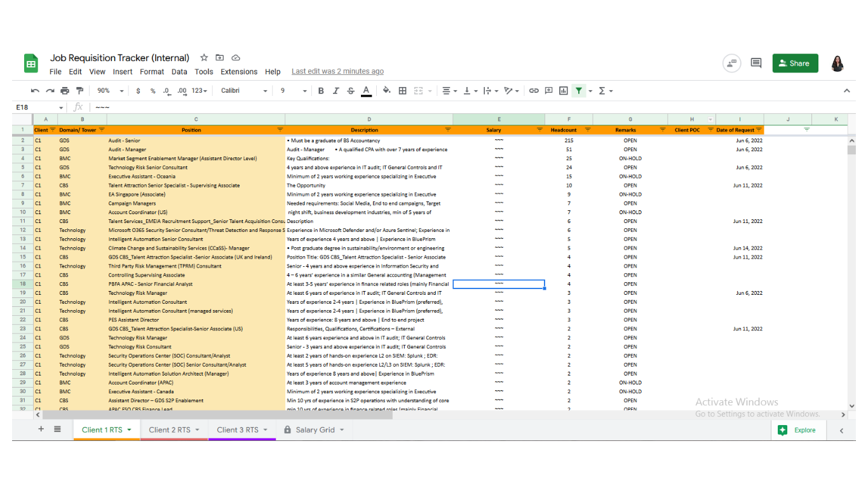Open the Extensions menu
Screen dimensions: 868x488
(x=239, y=72)
